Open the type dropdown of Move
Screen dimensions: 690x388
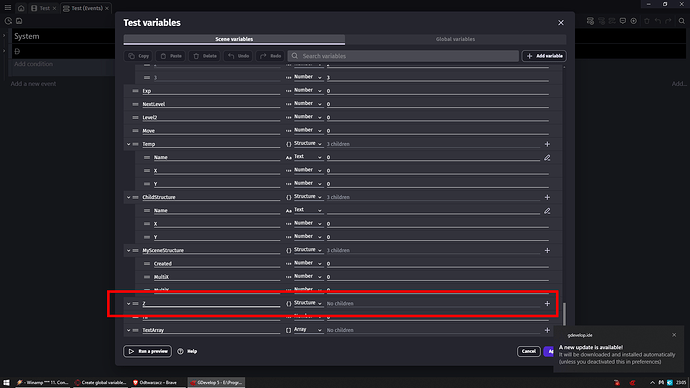[x=308, y=130]
